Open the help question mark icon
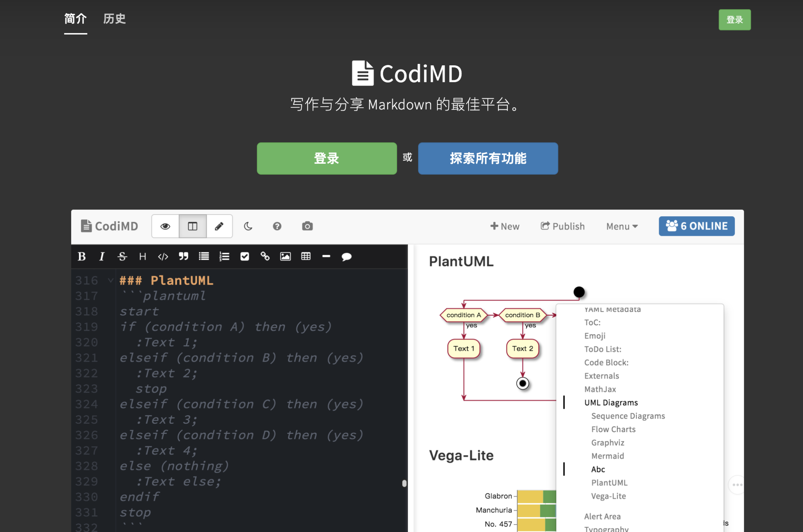803x532 pixels. click(277, 226)
